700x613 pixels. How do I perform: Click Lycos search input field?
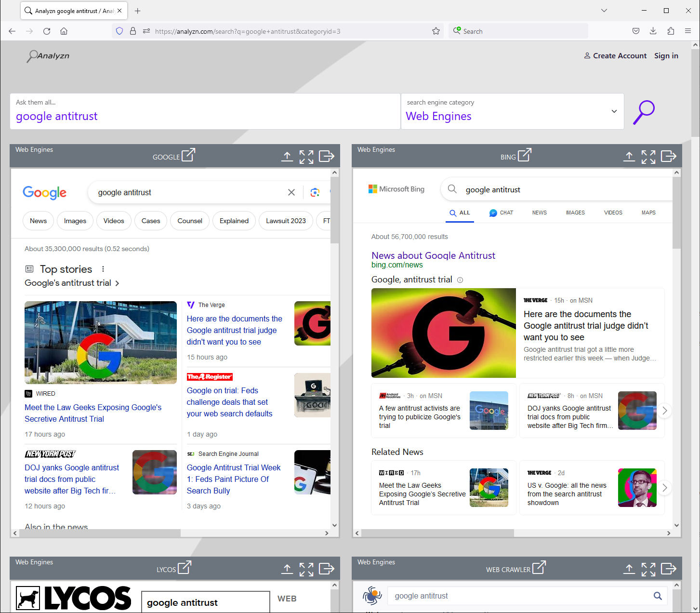click(x=206, y=602)
